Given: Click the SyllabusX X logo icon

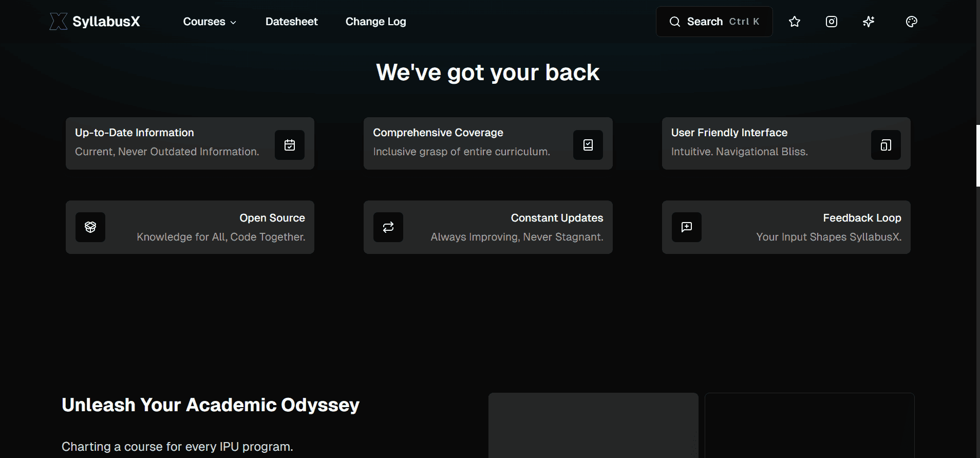Looking at the screenshot, I should click(59, 22).
